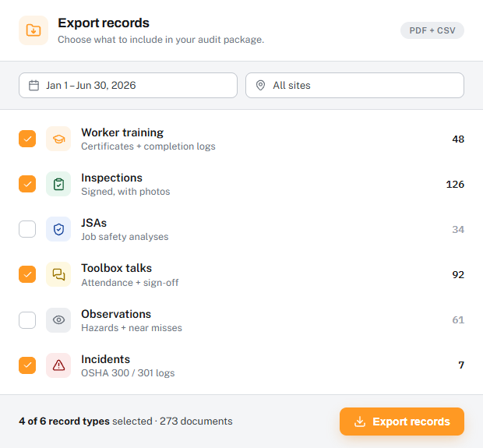This screenshot has height=448, width=483.
Task: Open the Jan 1–Jun 30, 2026 date range picker
Action: [x=128, y=86]
